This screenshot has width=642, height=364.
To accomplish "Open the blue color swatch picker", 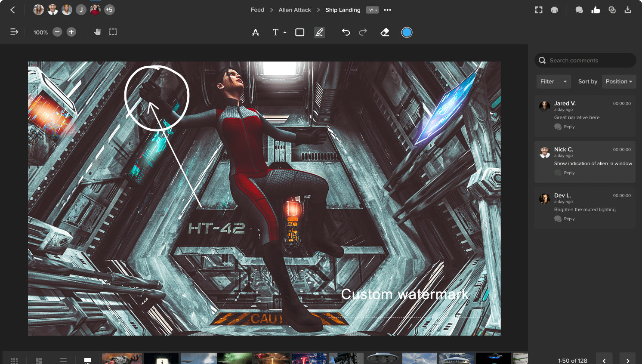I will coord(407,32).
